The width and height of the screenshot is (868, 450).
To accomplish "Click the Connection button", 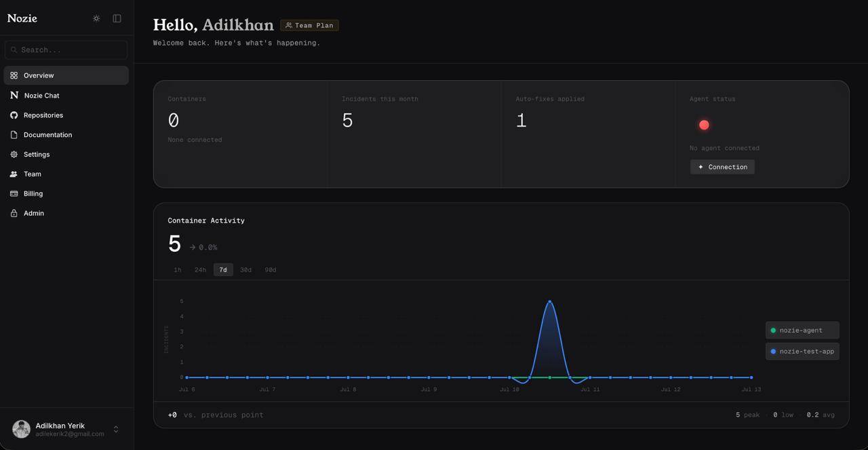I will pyautogui.click(x=722, y=167).
